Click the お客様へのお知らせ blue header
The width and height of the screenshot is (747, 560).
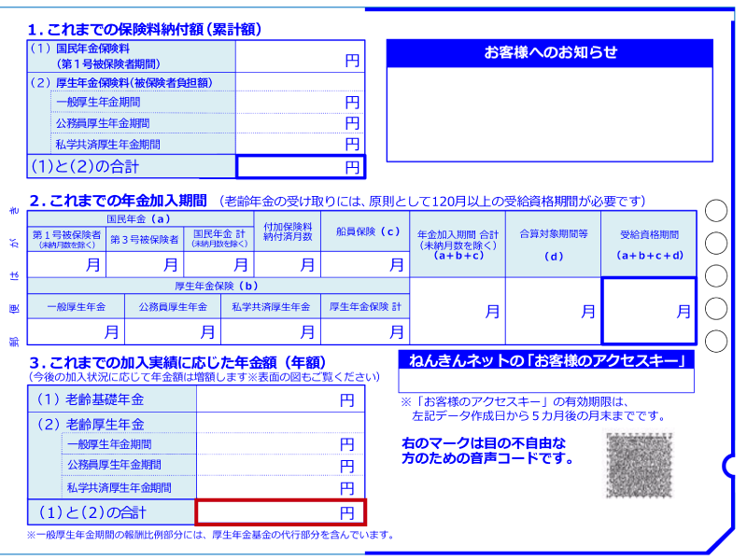(550, 53)
